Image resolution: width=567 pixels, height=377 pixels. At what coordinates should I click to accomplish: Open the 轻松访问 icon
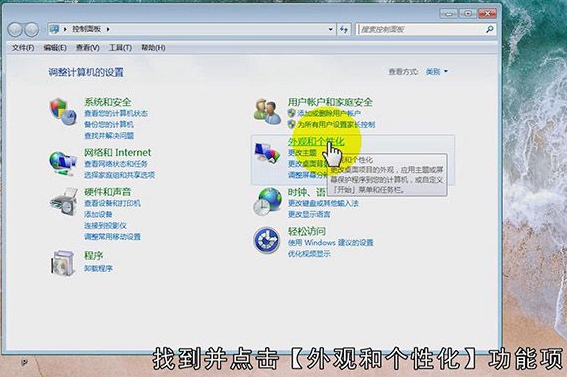pyautogui.click(x=267, y=240)
